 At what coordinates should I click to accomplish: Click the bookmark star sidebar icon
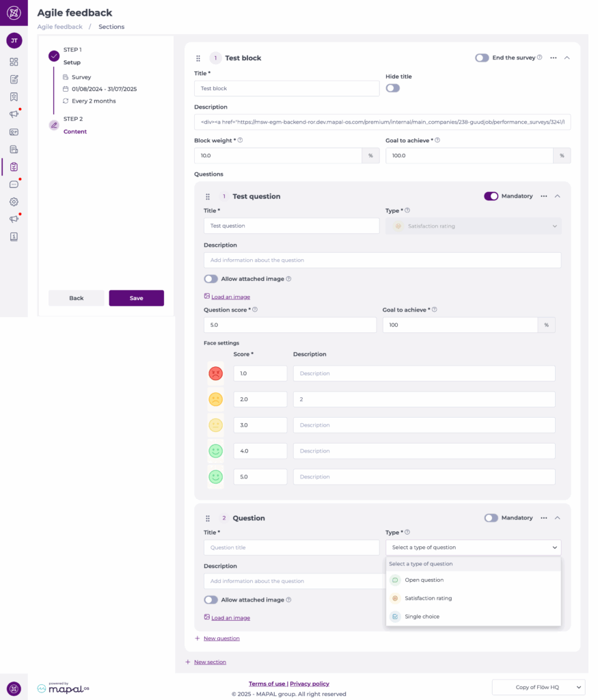(14, 97)
